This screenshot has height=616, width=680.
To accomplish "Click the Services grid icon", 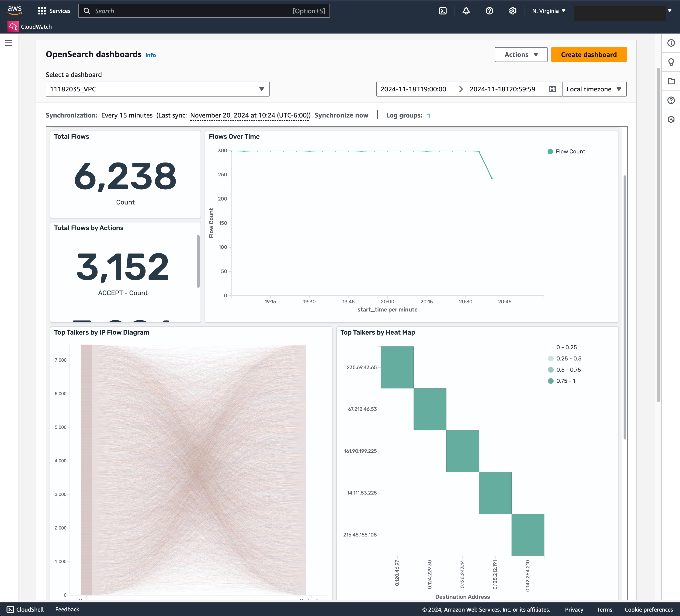I will 42,11.
